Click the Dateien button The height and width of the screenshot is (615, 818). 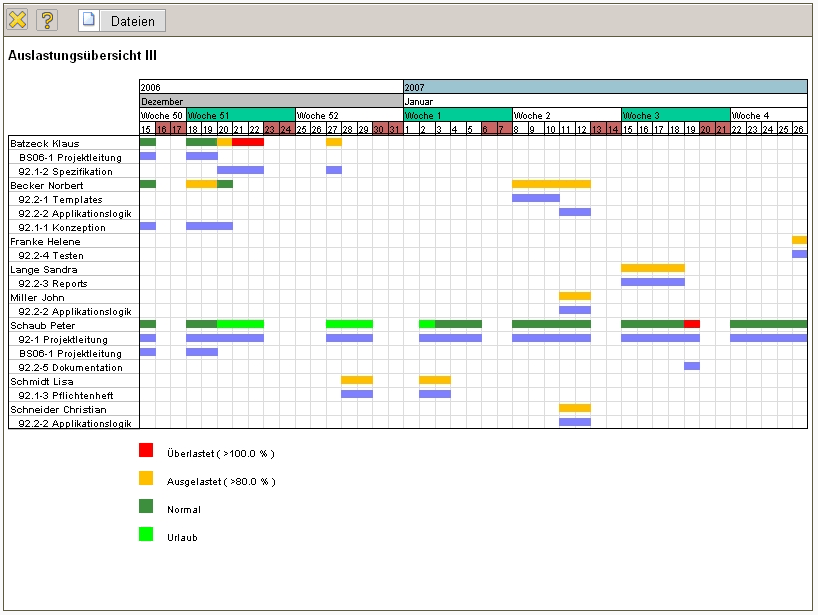pos(122,20)
